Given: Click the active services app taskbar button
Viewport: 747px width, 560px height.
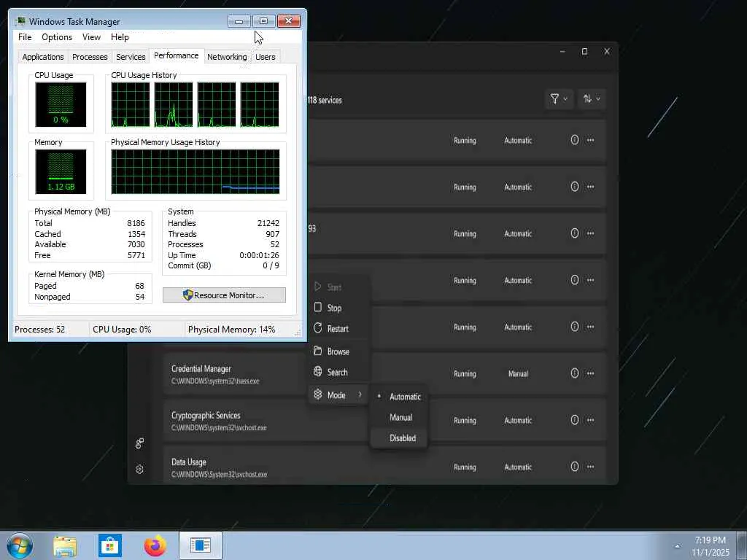Looking at the screenshot, I should [200, 545].
